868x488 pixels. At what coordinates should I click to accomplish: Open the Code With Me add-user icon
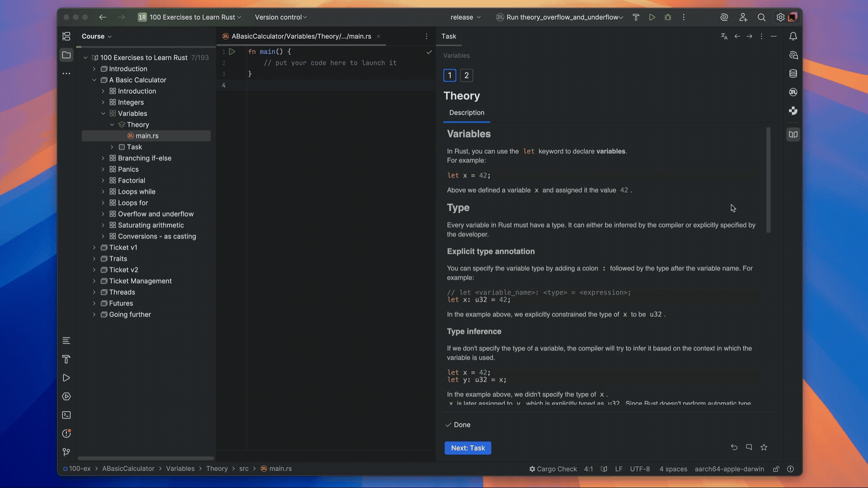pos(743,17)
